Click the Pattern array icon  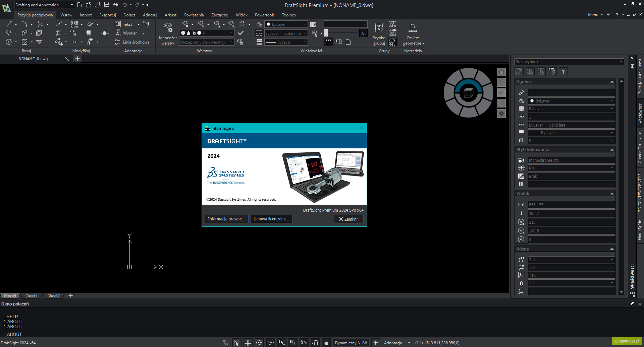(x=74, y=24)
